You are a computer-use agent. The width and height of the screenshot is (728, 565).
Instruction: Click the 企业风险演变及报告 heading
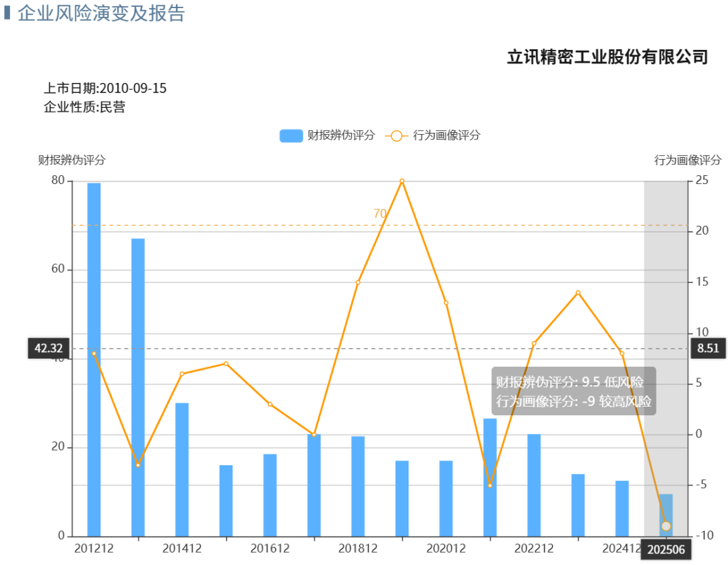[x=101, y=13]
